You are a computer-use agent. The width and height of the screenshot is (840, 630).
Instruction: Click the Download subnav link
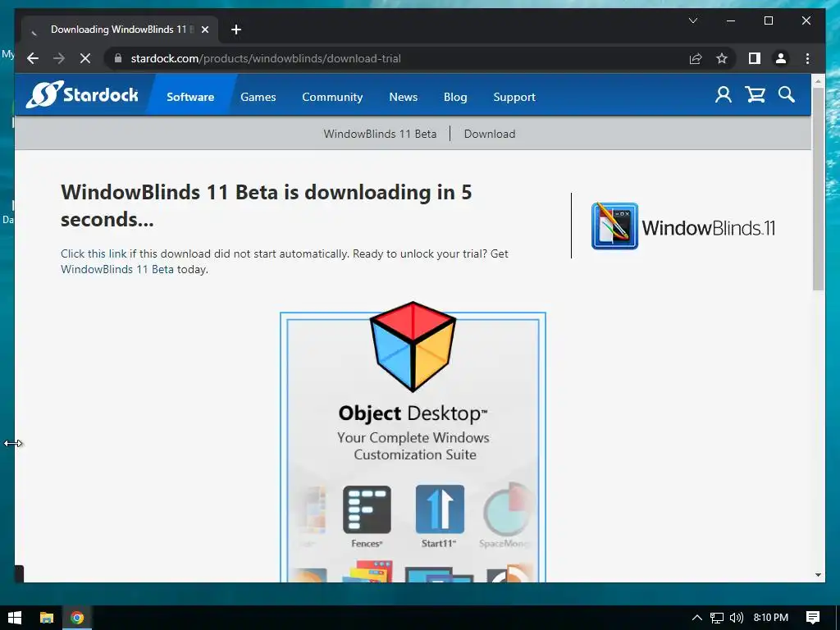[x=490, y=134]
